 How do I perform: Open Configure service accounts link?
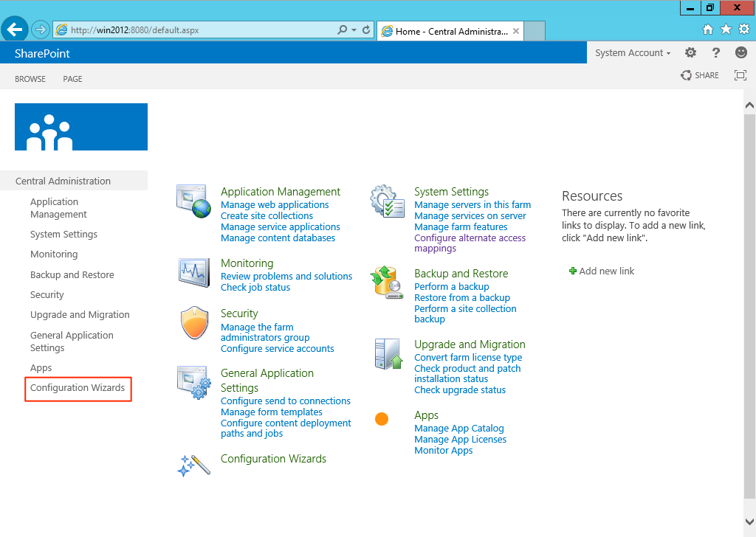[278, 349]
